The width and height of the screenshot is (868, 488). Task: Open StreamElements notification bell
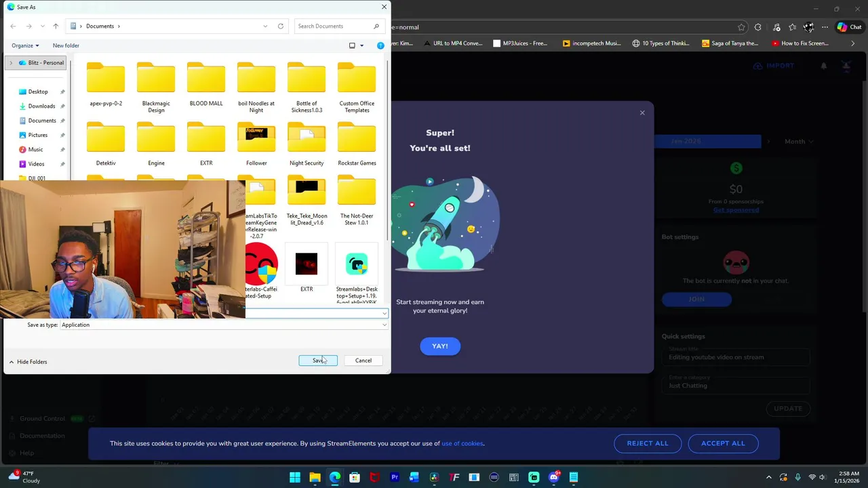(x=824, y=66)
